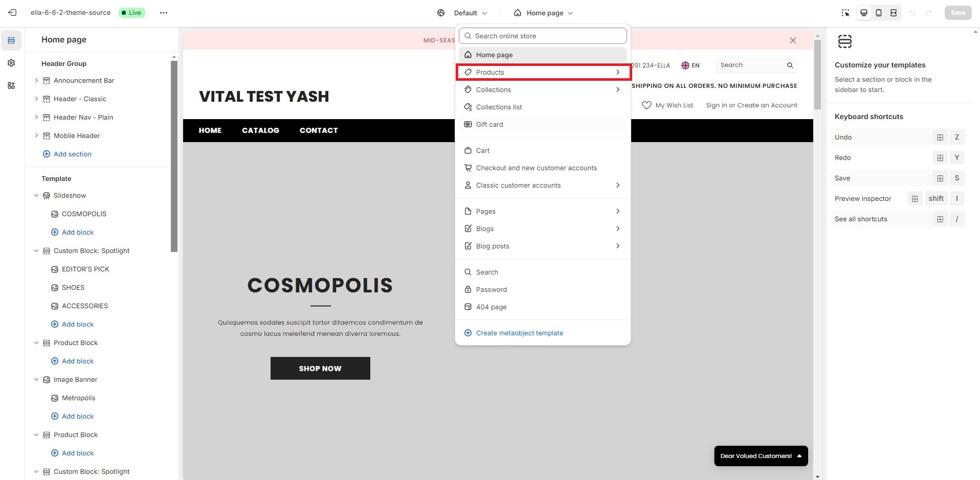
Task: Click the Search online store field
Action: (543, 36)
